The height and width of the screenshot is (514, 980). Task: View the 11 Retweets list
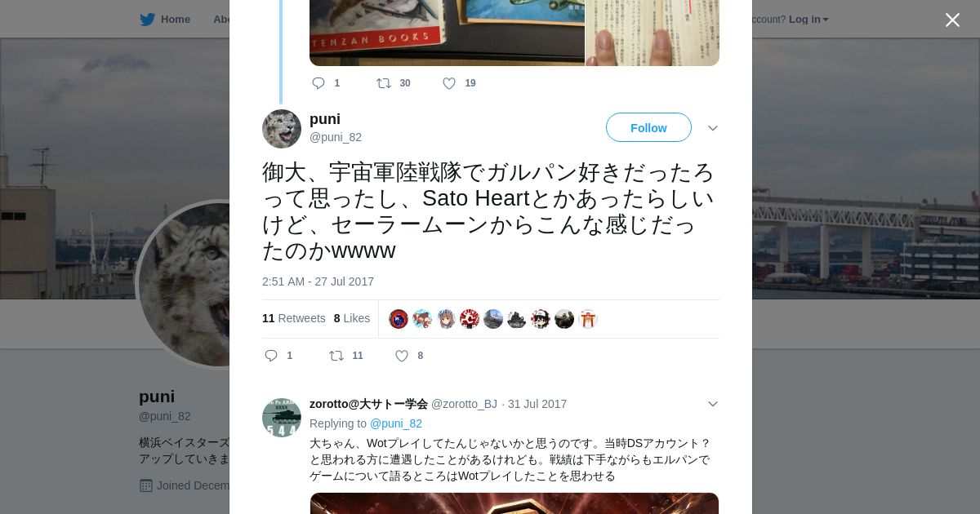point(294,318)
